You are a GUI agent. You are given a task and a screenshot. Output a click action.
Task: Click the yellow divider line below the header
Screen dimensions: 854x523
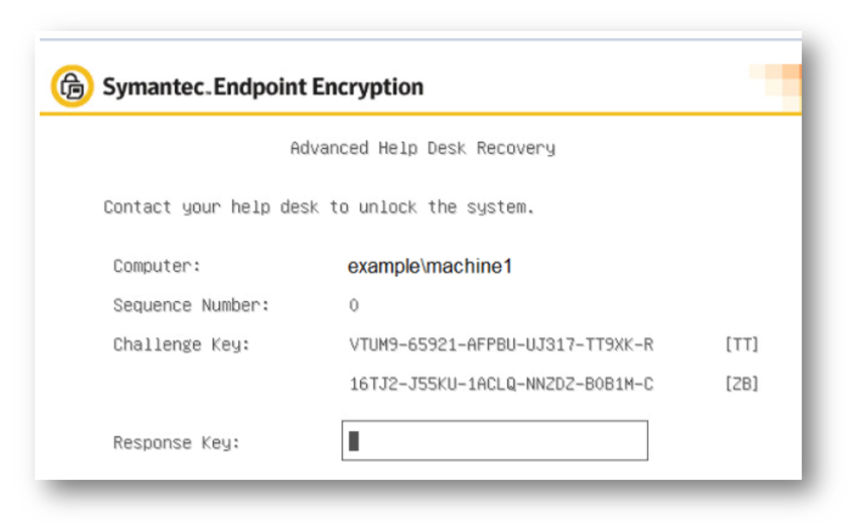coord(420,114)
